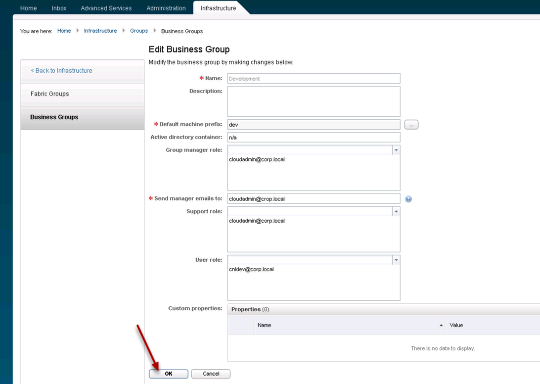Type in the Group manager role search box
This screenshot has height=384, width=540.
[310, 150]
